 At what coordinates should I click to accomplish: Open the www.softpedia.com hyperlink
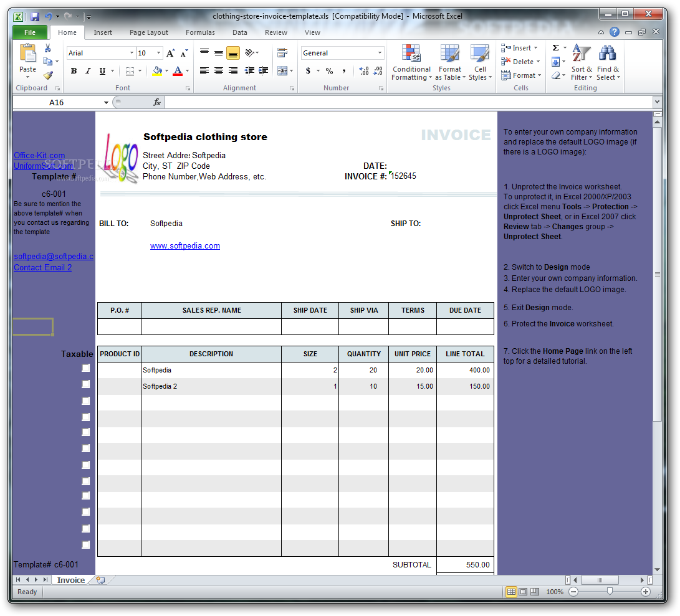coord(185,246)
